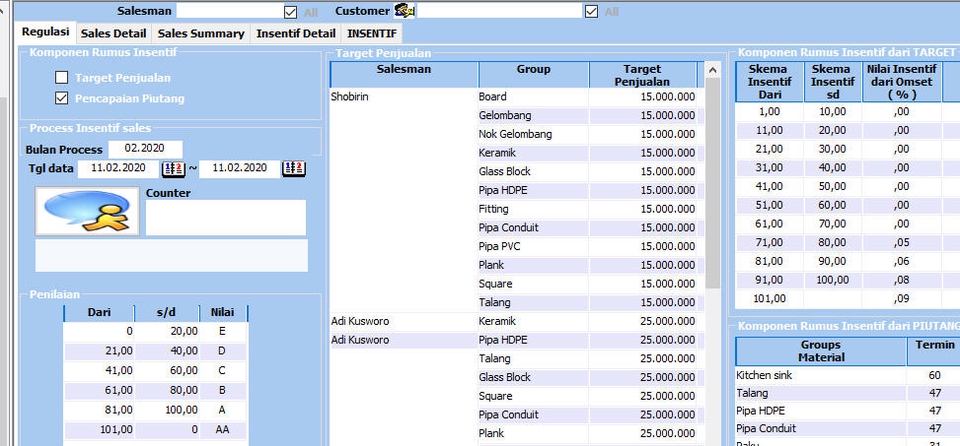Open calendar picker for end Tgl data

294,168
